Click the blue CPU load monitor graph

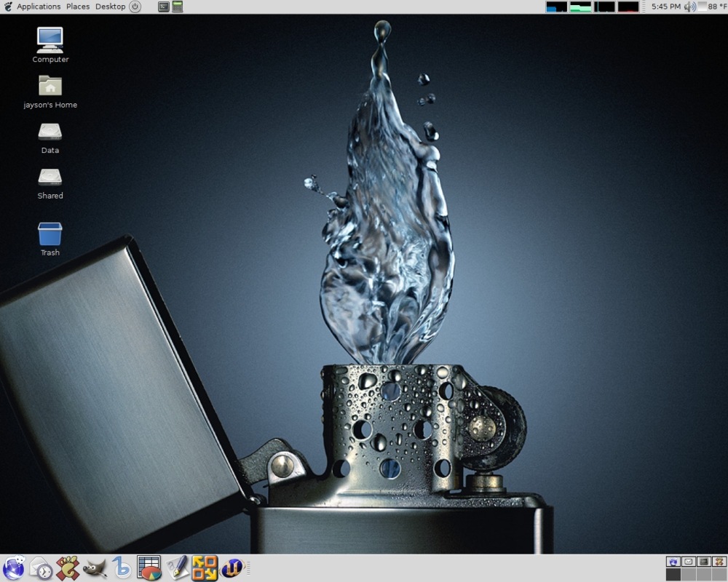pos(556,7)
